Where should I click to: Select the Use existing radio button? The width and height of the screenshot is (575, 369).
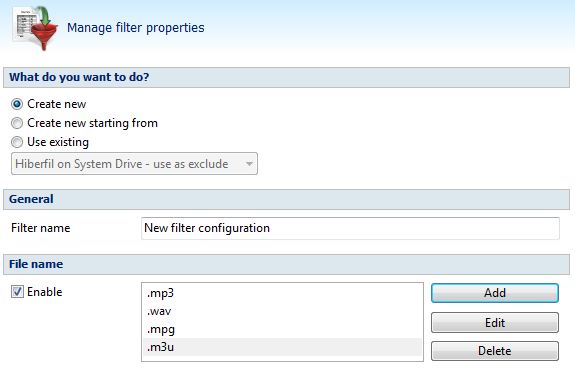tap(17, 142)
